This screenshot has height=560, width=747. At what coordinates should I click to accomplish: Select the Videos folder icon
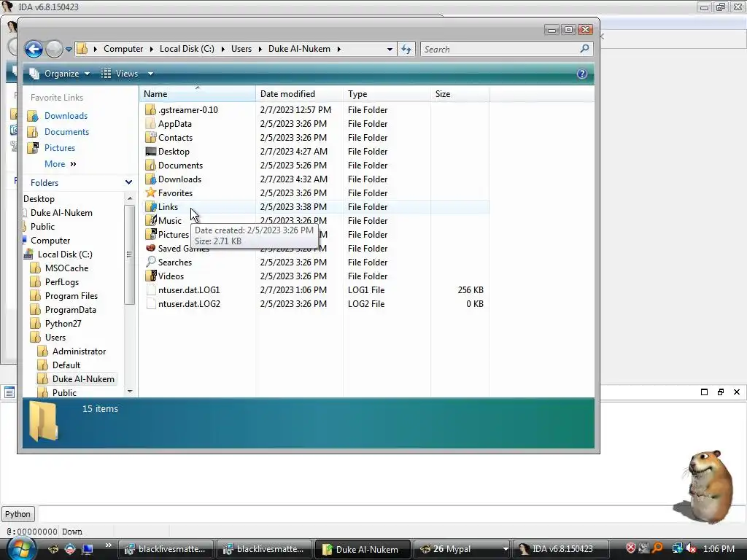click(150, 276)
